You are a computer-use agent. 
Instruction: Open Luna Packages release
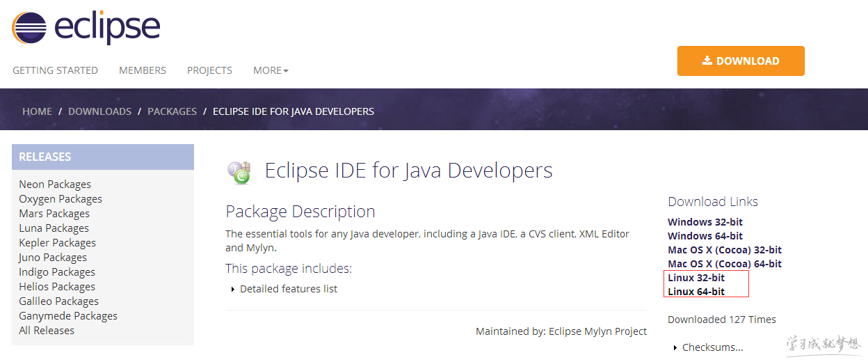54,228
